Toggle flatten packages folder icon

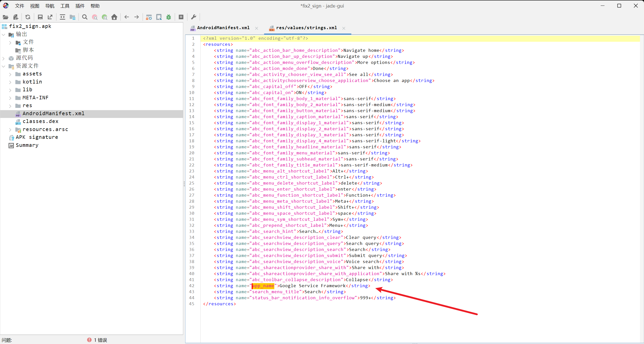tap(72, 17)
